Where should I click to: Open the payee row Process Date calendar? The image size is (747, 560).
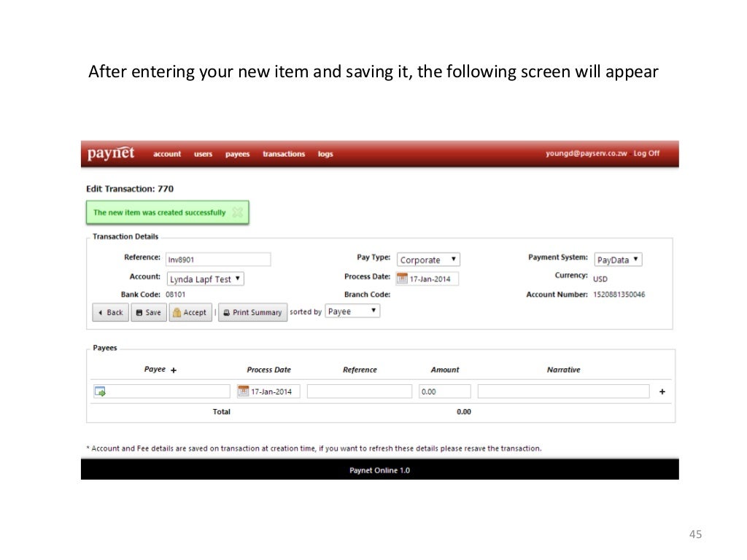[243, 392]
